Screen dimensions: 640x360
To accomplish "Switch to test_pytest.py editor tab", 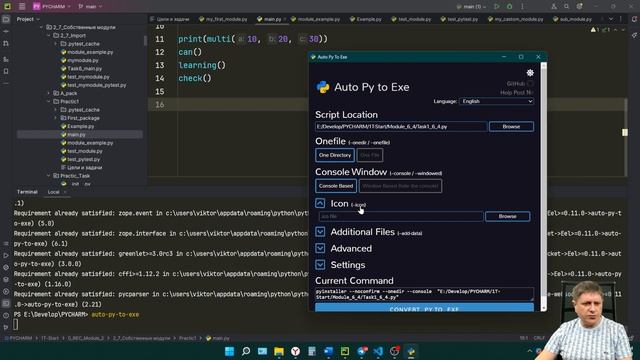I will 459,19.
